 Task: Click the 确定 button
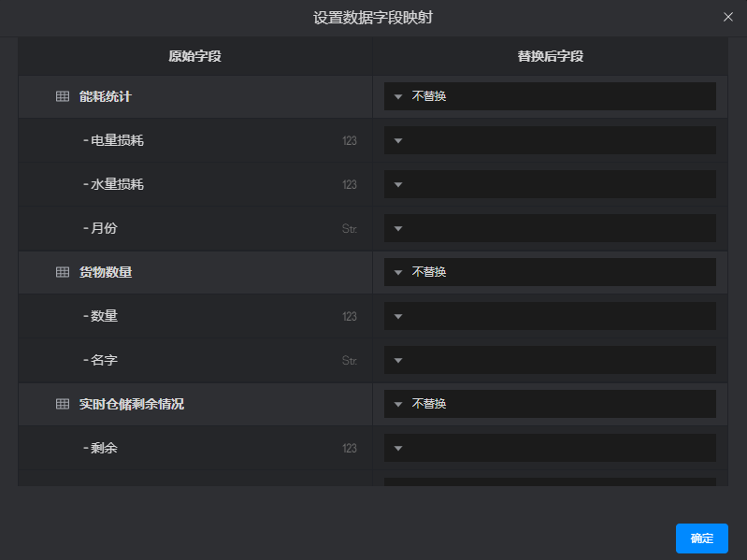click(x=701, y=538)
